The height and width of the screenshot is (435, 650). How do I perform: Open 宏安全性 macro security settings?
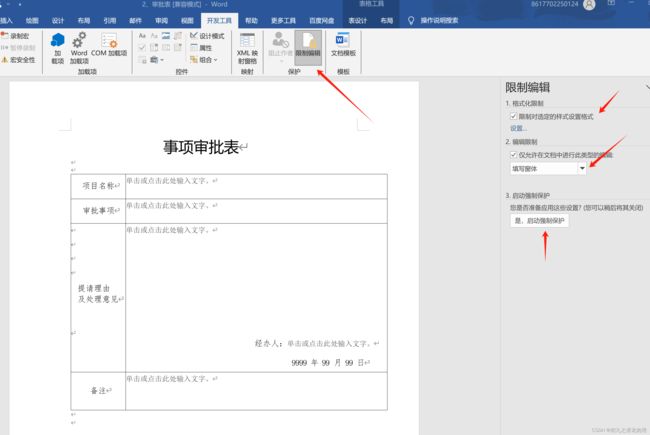coord(18,60)
